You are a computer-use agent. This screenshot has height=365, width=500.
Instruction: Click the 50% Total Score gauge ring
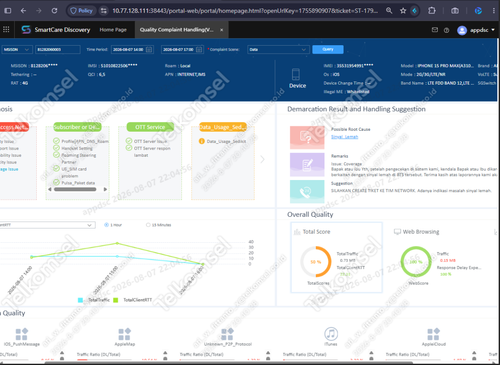(x=316, y=262)
